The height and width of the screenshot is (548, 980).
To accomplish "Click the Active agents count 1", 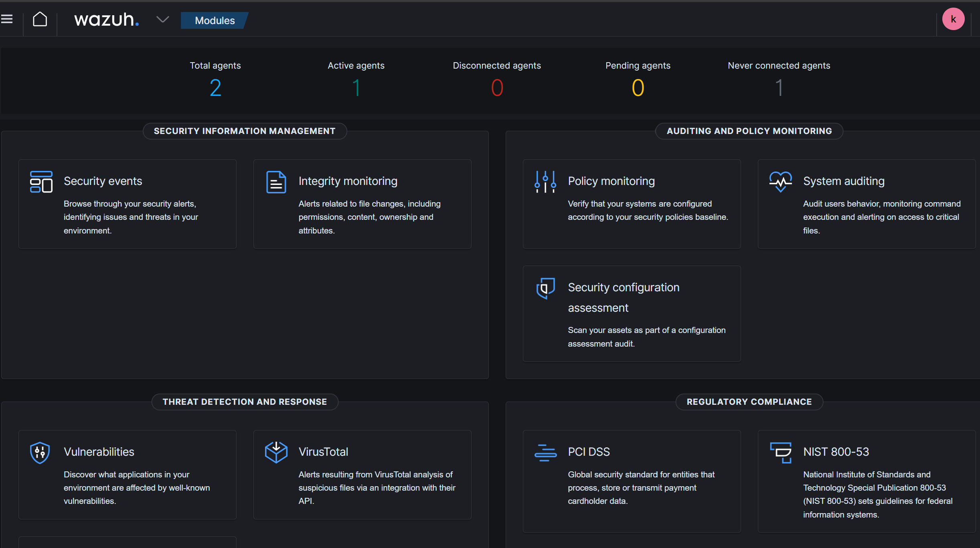I will [x=356, y=88].
